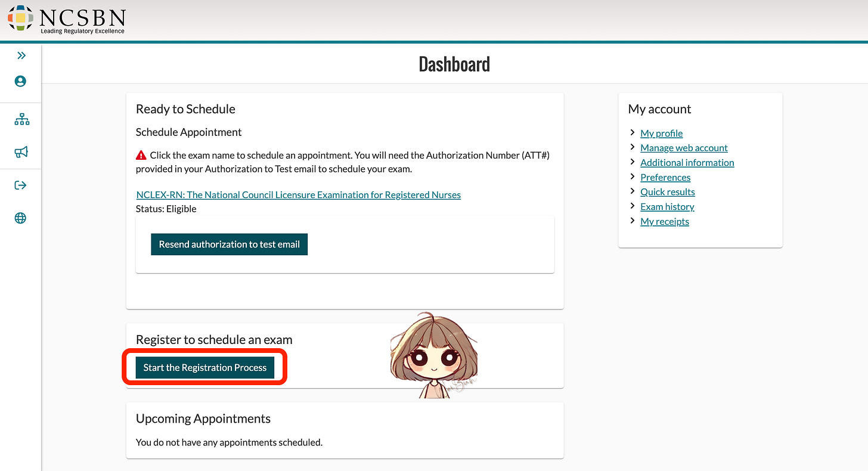Click chevron beside Quick results
This screenshot has height=471, width=868.
[633, 191]
